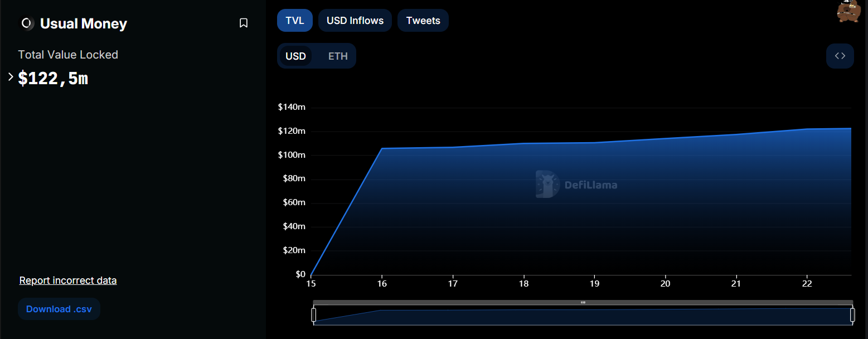
Task: Select the angle brackets icon beside the chart
Action: click(840, 56)
